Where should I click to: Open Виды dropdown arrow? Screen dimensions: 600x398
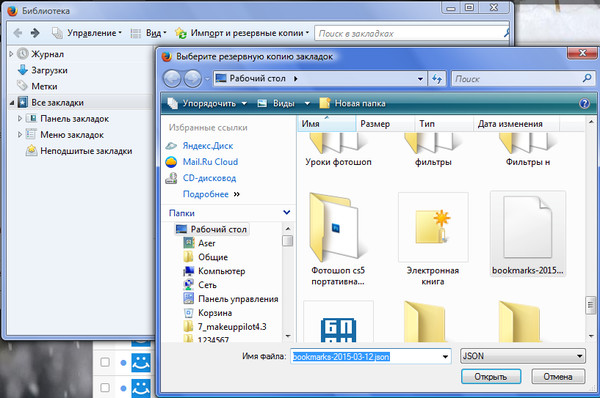point(307,103)
